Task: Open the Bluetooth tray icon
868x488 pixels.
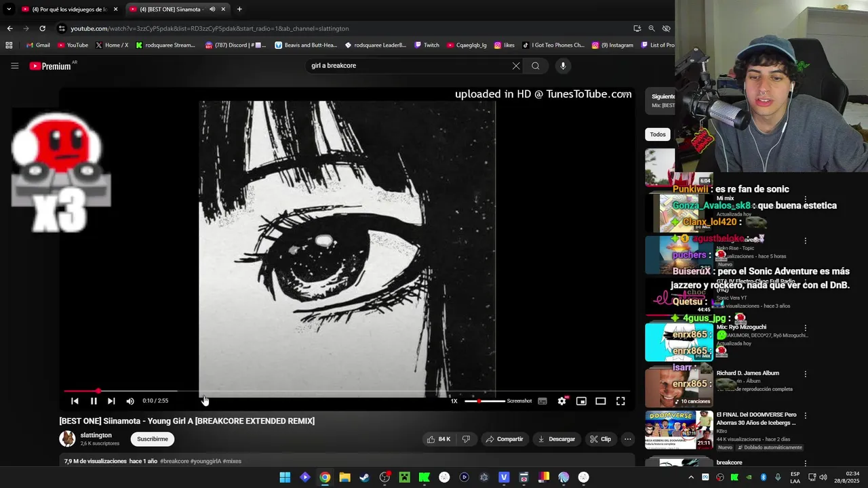Action: pyautogui.click(x=764, y=477)
